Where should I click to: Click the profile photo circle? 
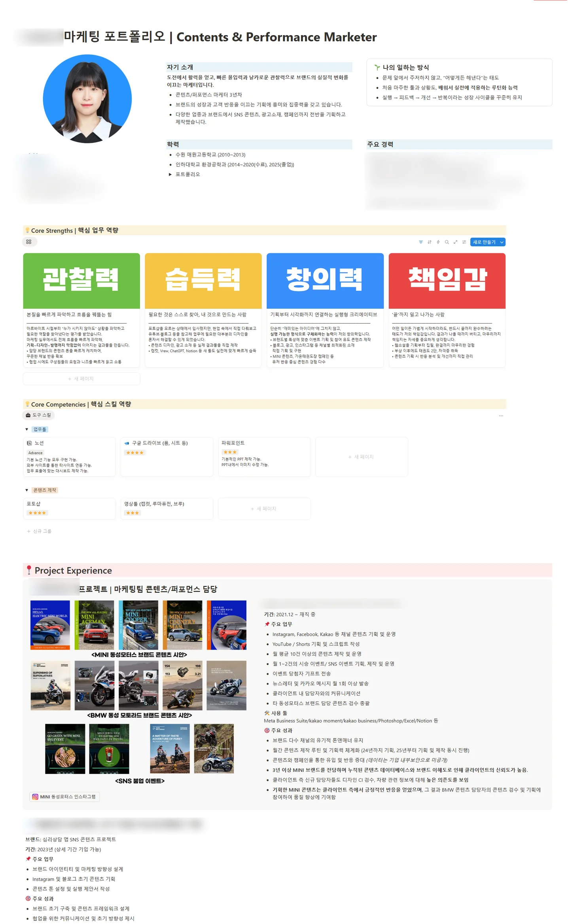coord(87,99)
